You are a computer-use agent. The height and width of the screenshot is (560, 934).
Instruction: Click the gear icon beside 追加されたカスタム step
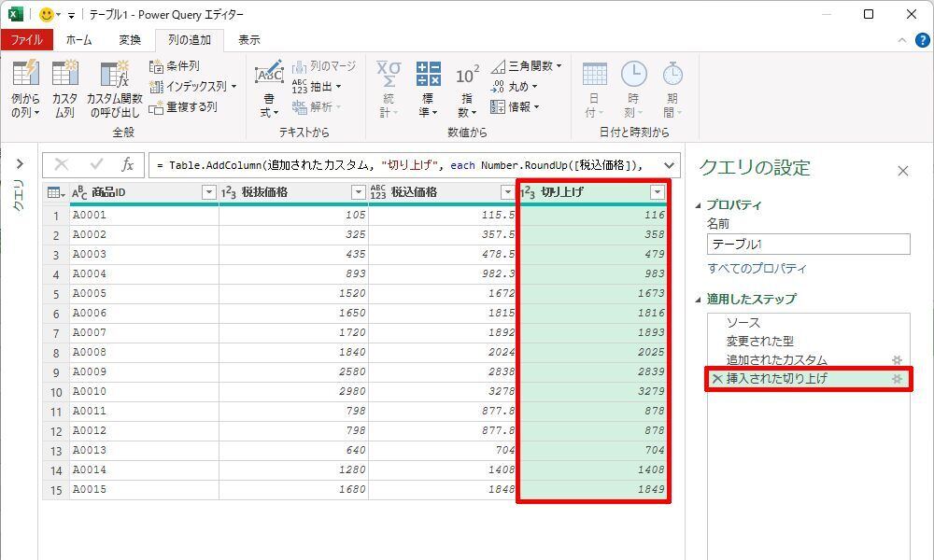[x=897, y=360]
